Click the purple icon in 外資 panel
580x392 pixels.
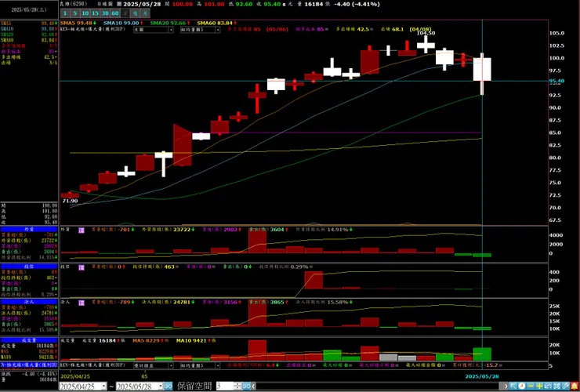82,230
